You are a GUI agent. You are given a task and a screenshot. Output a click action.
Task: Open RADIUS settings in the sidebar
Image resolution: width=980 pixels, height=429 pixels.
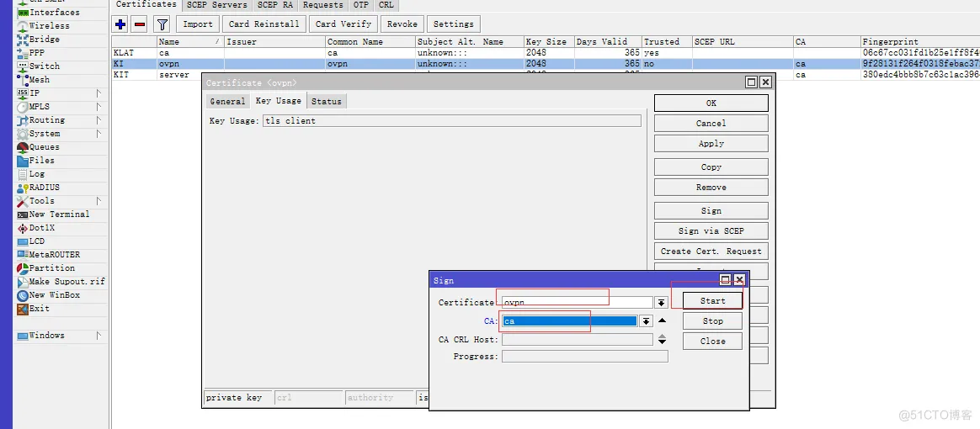pos(45,188)
